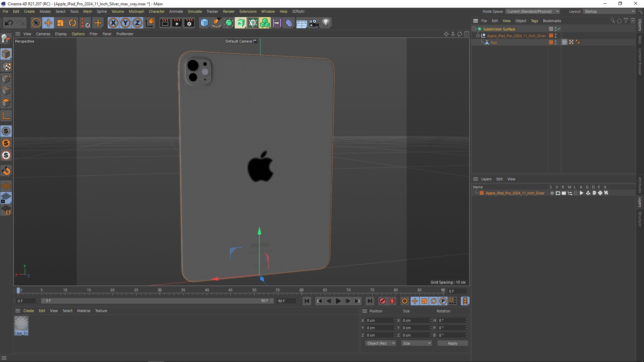
Task: Toggle layer visibility eye for Apple_IPad_Pro layer
Action: [x=558, y=193]
